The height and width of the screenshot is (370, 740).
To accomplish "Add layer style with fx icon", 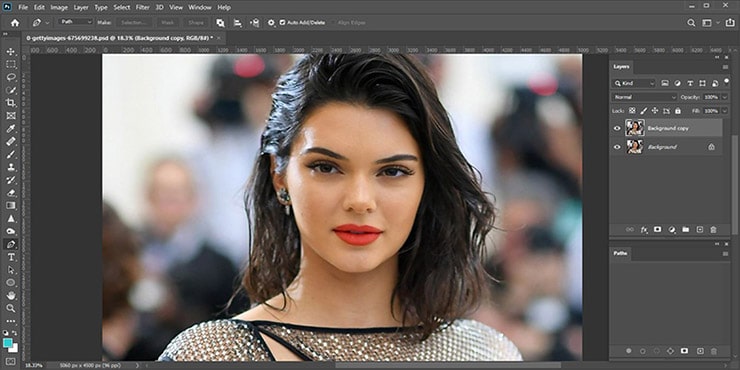I will 644,230.
